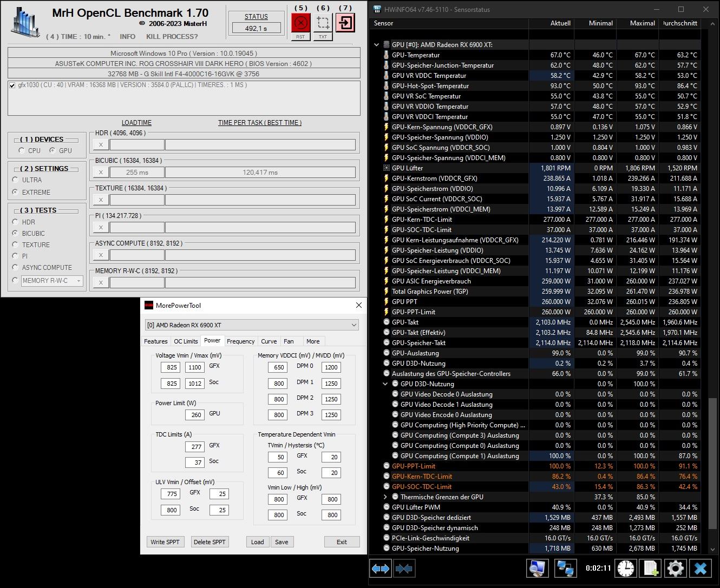720x588 pixels.
Task: Click HWiNFO logging sheet-with-plus icon
Action: click(650, 569)
